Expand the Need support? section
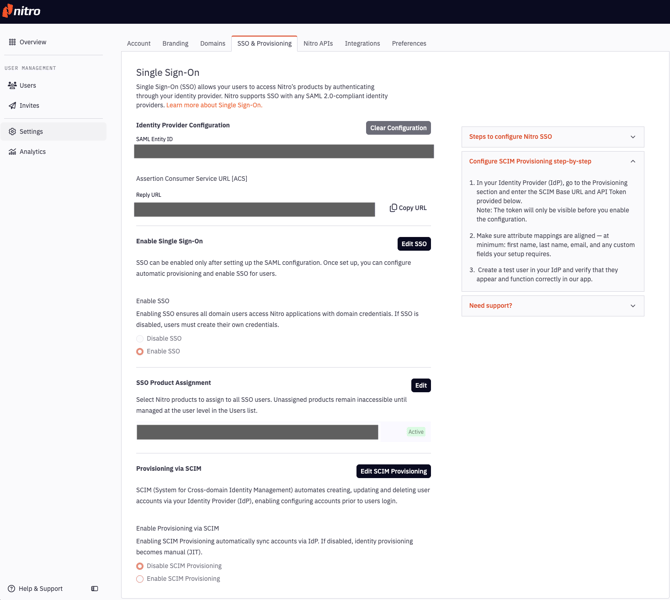Viewport: 670px width, 600px height. [x=552, y=306]
